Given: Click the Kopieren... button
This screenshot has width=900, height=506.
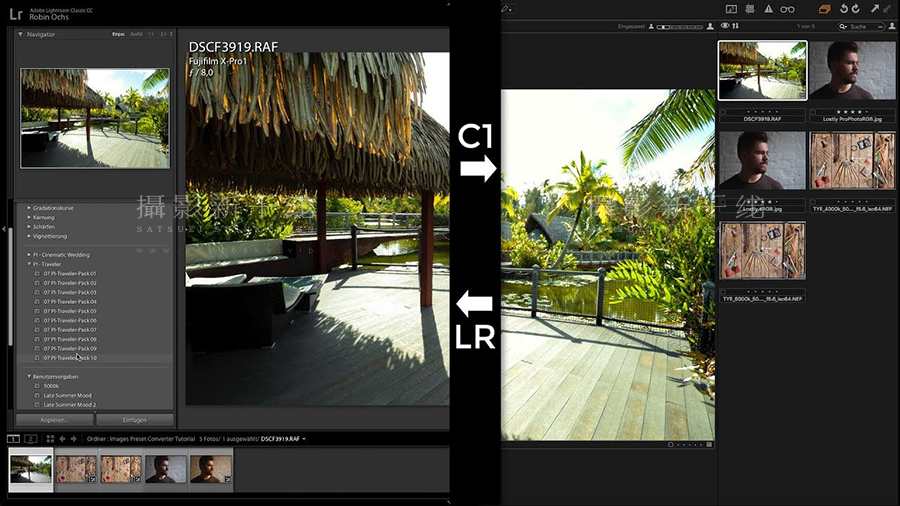Looking at the screenshot, I should [x=55, y=420].
